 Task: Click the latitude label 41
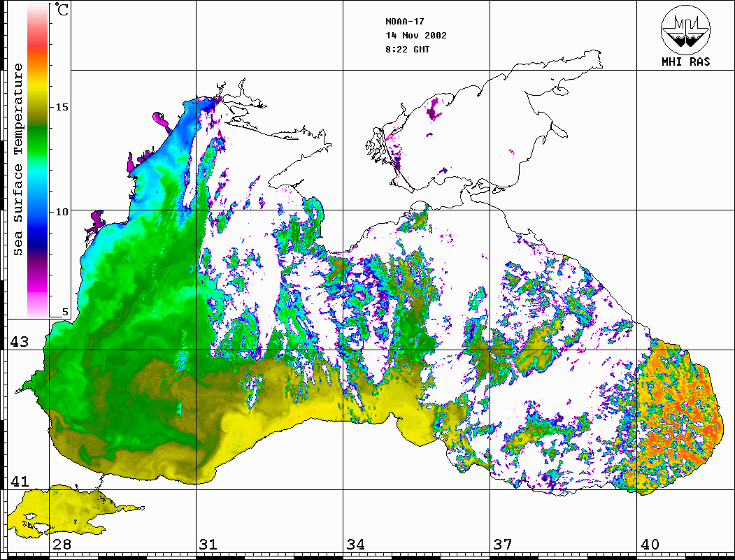click(x=19, y=482)
